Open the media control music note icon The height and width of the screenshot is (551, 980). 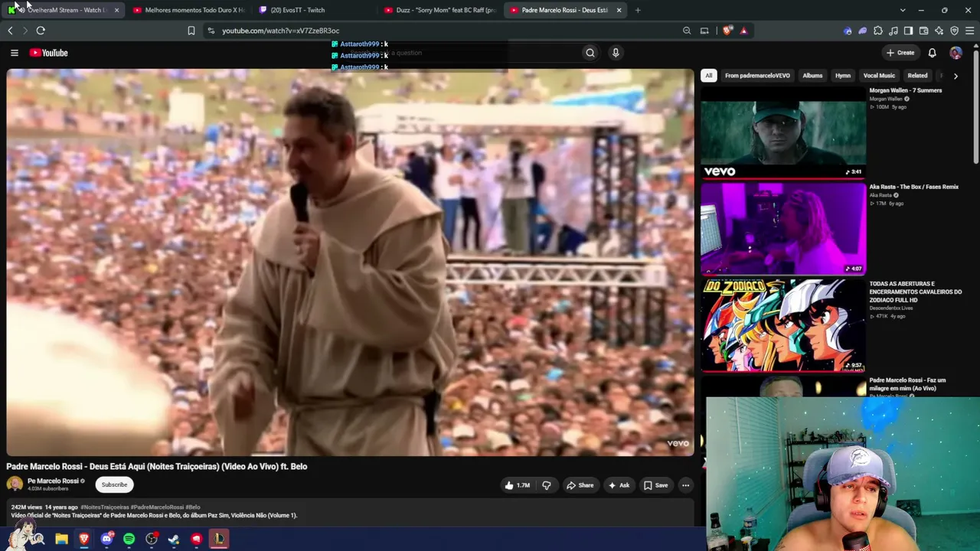coord(893,31)
